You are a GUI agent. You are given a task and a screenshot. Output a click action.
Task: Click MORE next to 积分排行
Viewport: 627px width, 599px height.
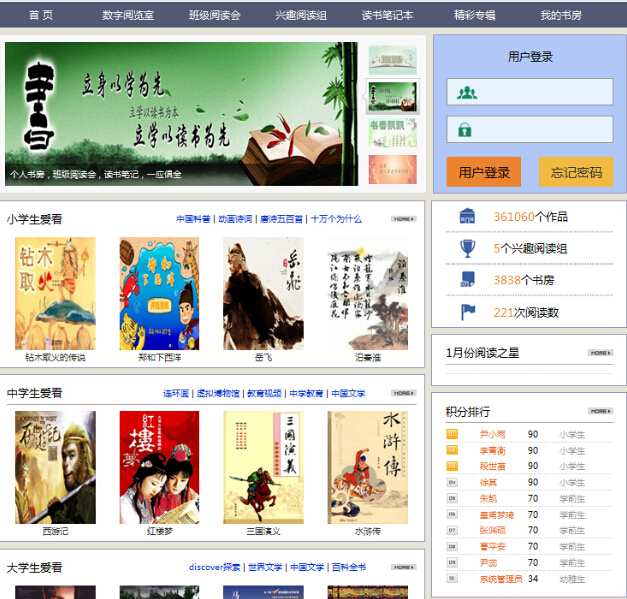coord(601,411)
